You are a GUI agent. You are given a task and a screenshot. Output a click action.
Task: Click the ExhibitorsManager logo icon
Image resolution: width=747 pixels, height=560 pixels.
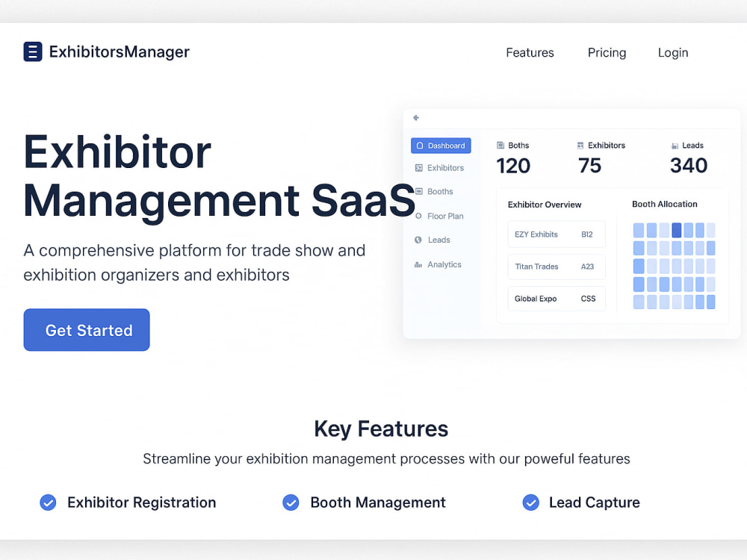33,52
